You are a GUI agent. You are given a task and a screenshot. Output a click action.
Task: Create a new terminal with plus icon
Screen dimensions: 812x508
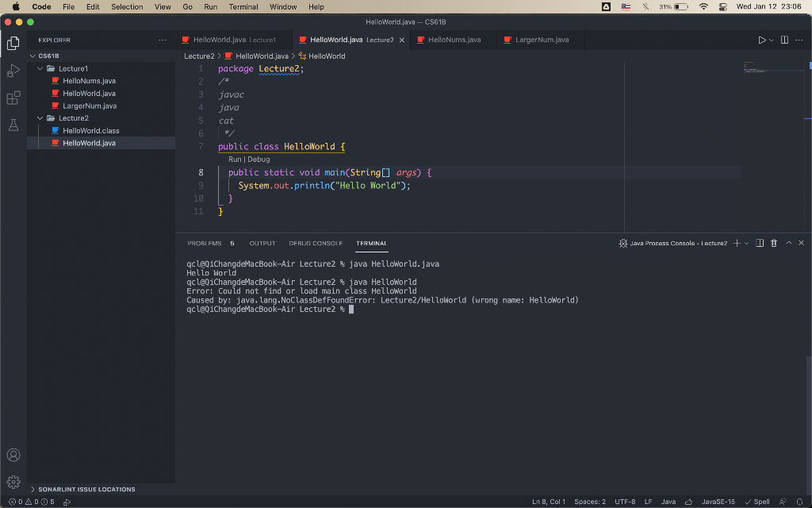(x=737, y=243)
